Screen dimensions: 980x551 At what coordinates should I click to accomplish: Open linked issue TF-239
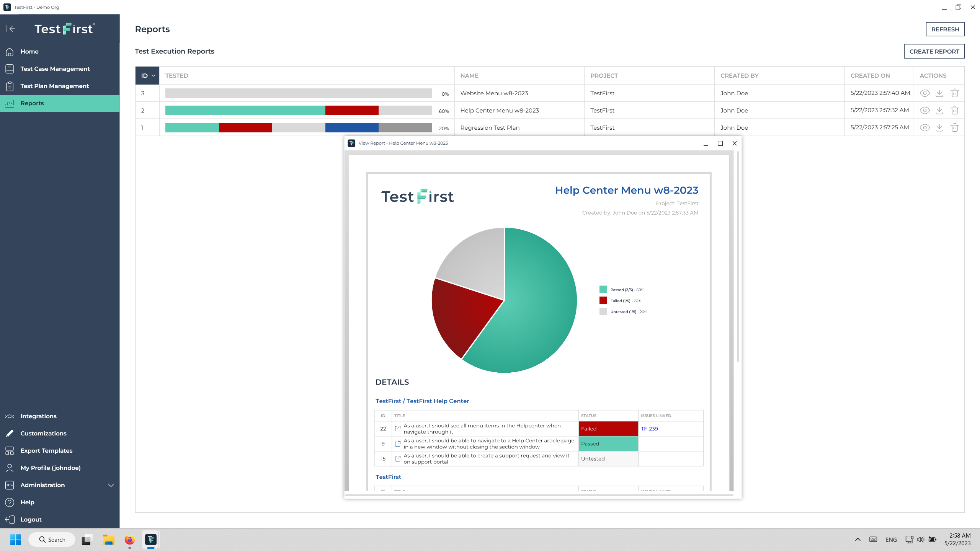click(x=649, y=429)
